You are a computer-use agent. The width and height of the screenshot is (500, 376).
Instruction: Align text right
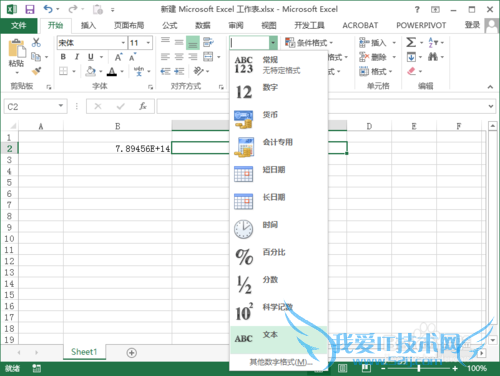193,57
